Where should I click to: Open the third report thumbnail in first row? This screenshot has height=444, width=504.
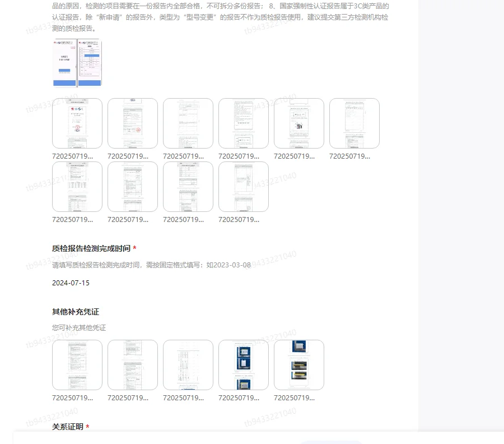pos(188,123)
